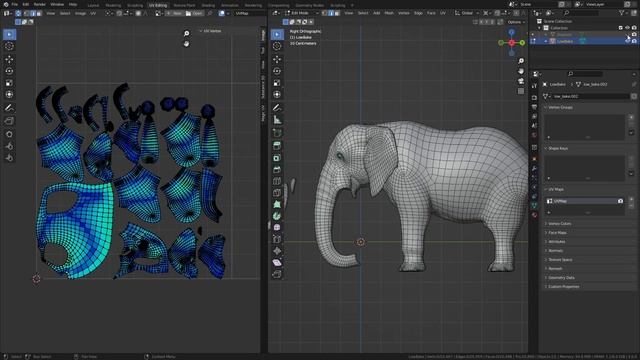Screen dimensions: 640x360
Task: Select the Loop Cut tool
Action: click(x=277, y=181)
